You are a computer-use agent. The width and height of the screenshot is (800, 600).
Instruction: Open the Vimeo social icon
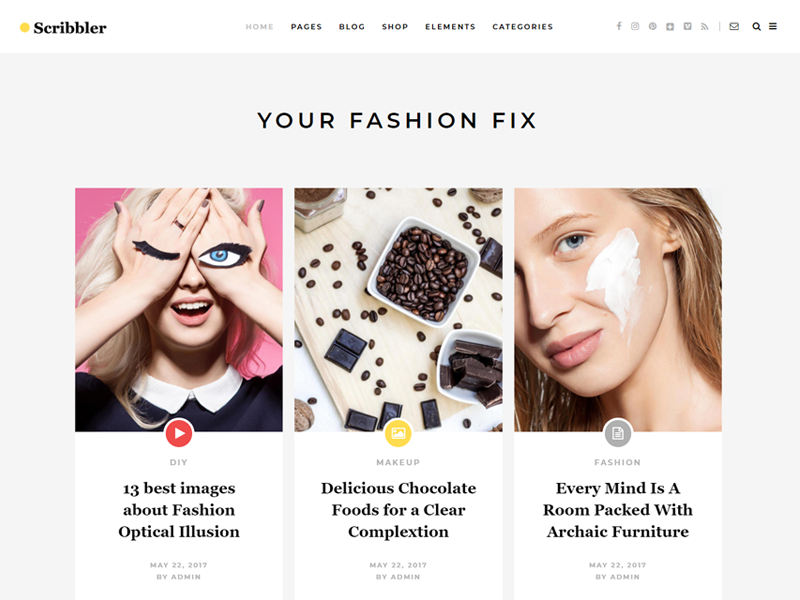688,26
